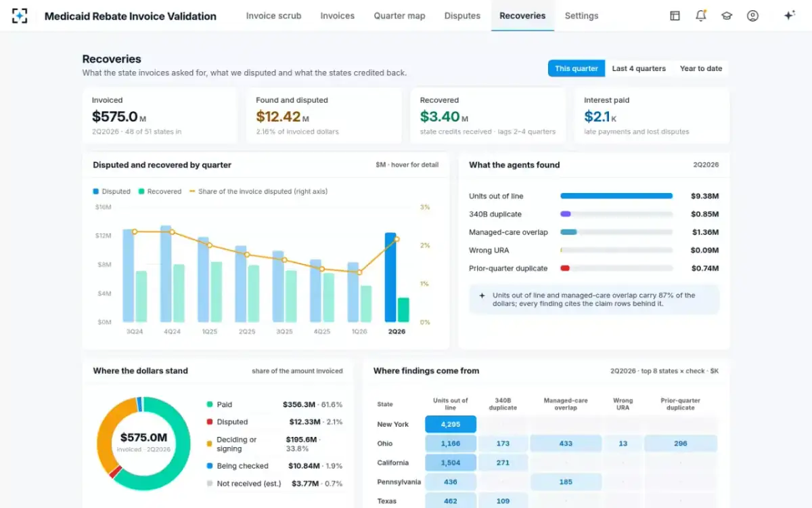Screen dimensions: 812x508
Task: Click the Texas 462 cell
Action: click(x=451, y=501)
